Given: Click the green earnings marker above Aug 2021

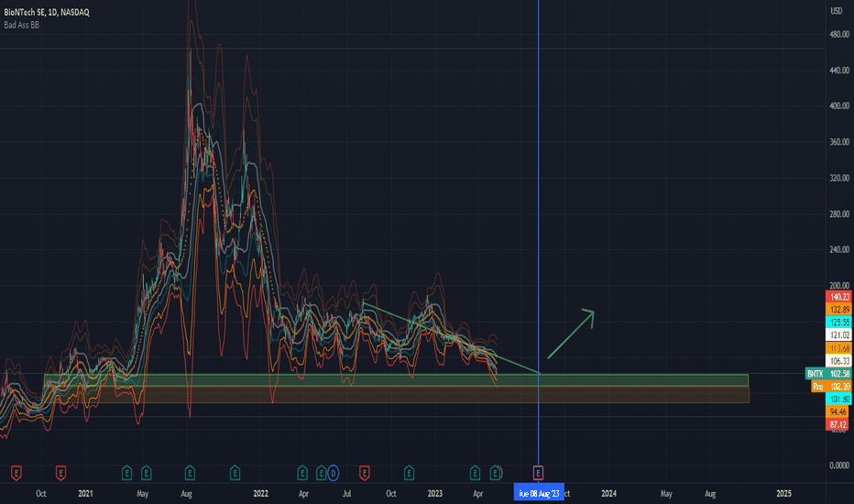Looking at the screenshot, I should click(x=190, y=473).
